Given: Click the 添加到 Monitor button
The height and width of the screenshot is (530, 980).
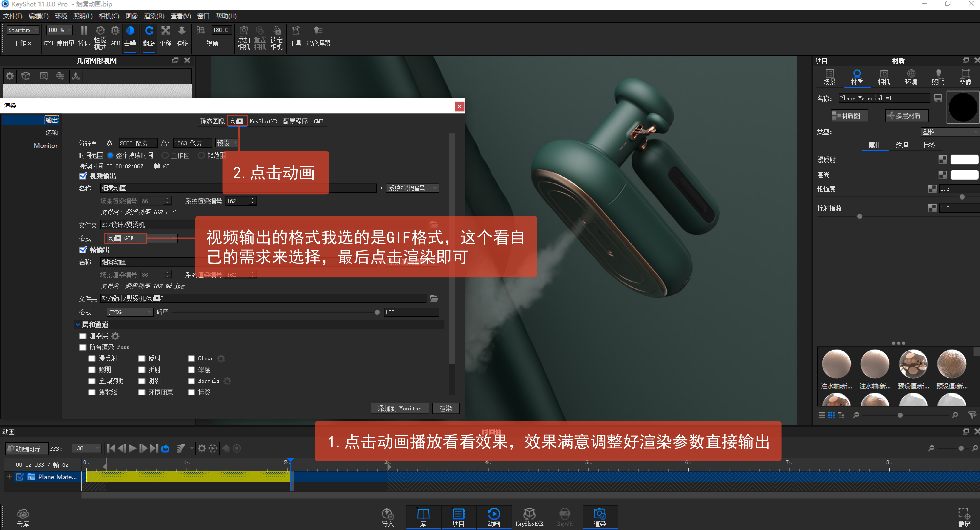Looking at the screenshot, I should click(399, 408).
